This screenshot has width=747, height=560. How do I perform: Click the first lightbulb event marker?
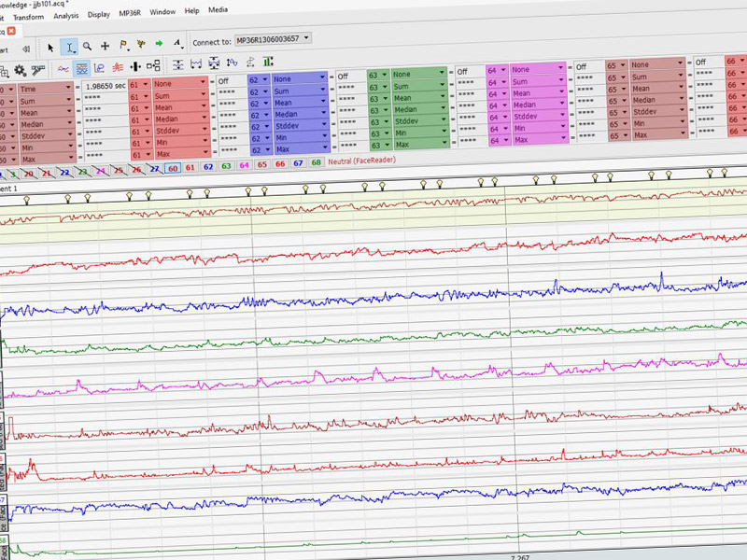click(x=26, y=199)
